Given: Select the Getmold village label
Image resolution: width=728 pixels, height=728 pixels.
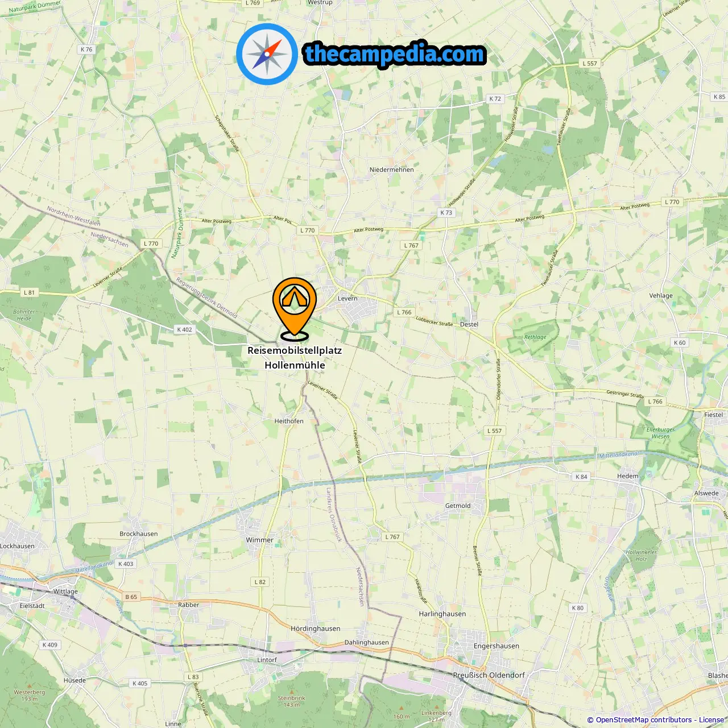Looking at the screenshot, I should pyautogui.click(x=458, y=506).
